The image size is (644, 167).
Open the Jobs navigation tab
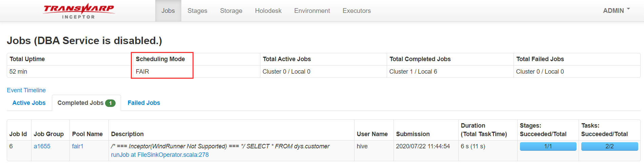click(168, 11)
